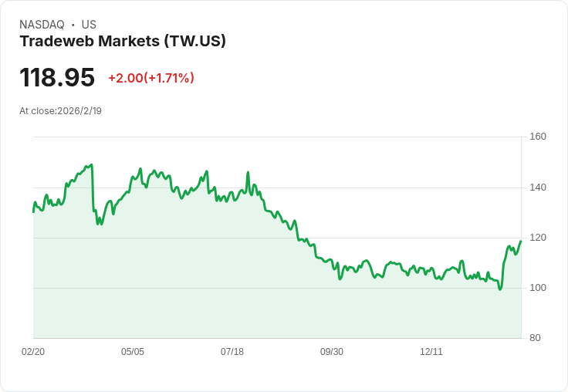Click the 140 y-axis label
568x392 pixels.
pyautogui.click(x=538, y=188)
